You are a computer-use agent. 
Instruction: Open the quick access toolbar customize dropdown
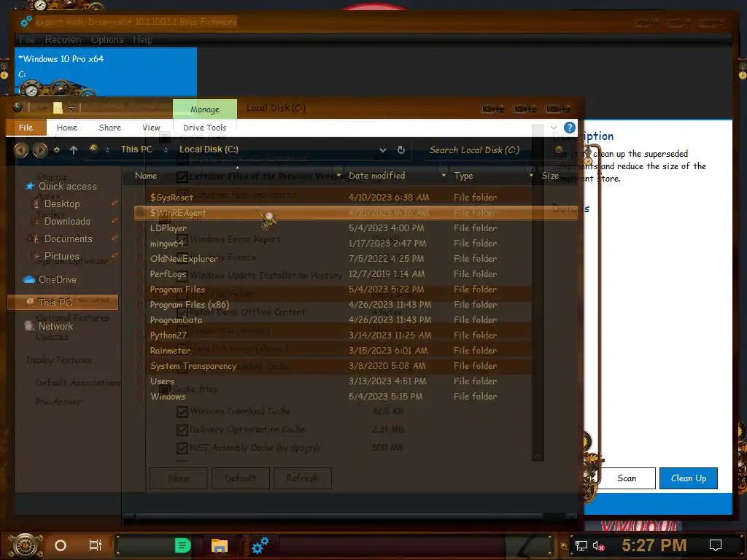(71, 109)
